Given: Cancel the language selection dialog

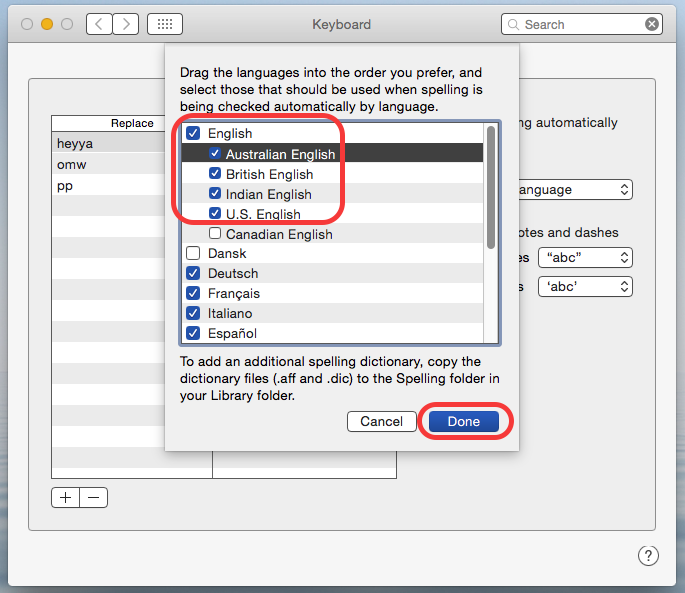Looking at the screenshot, I should pos(381,421).
